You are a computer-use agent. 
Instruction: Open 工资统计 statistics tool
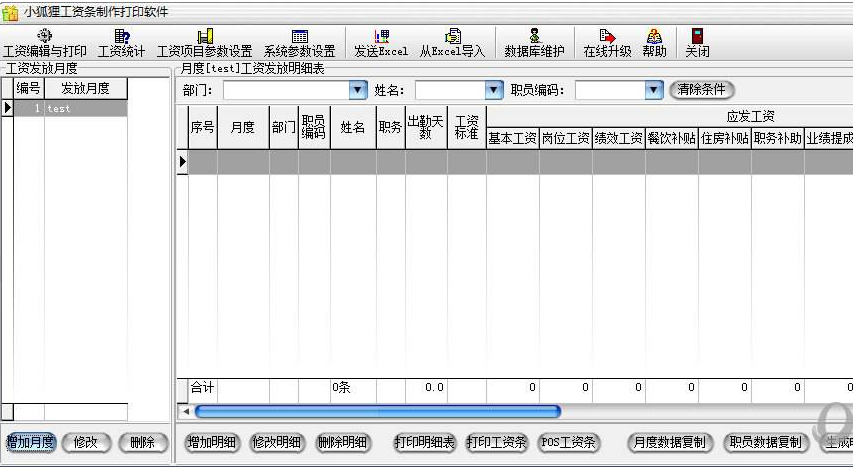121,42
